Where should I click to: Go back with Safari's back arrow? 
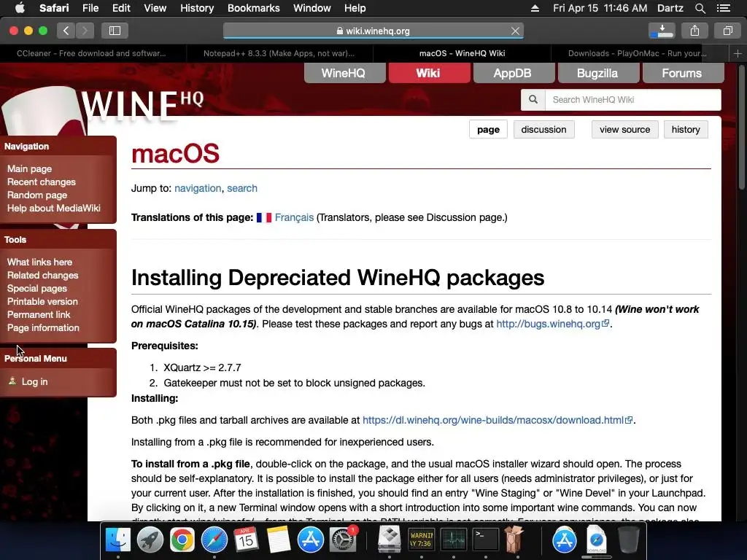66,31
